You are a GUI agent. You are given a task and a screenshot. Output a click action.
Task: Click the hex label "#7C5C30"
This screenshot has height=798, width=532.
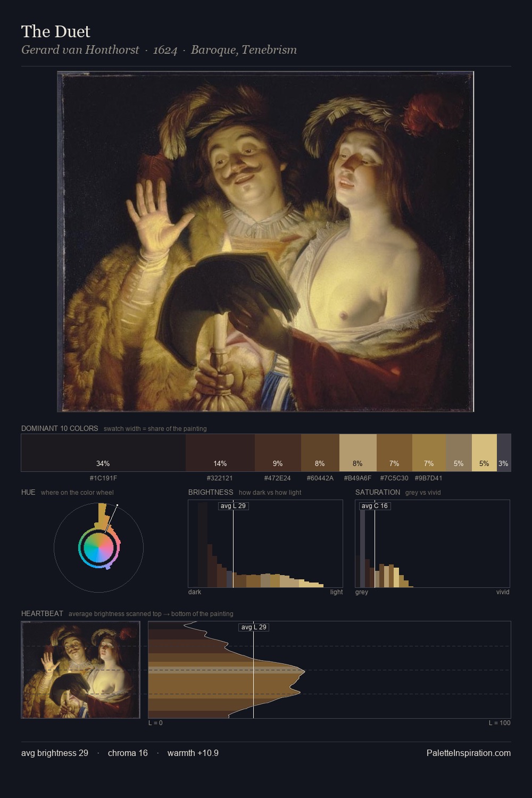click(x=394, y=478)
